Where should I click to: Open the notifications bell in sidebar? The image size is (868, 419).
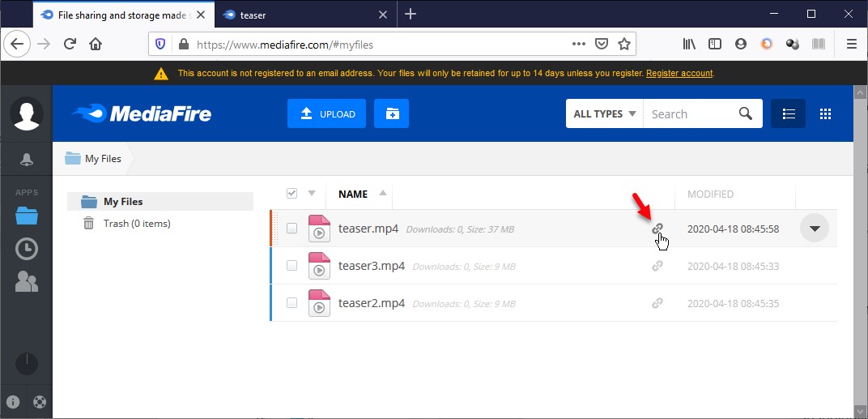point(27,160)
